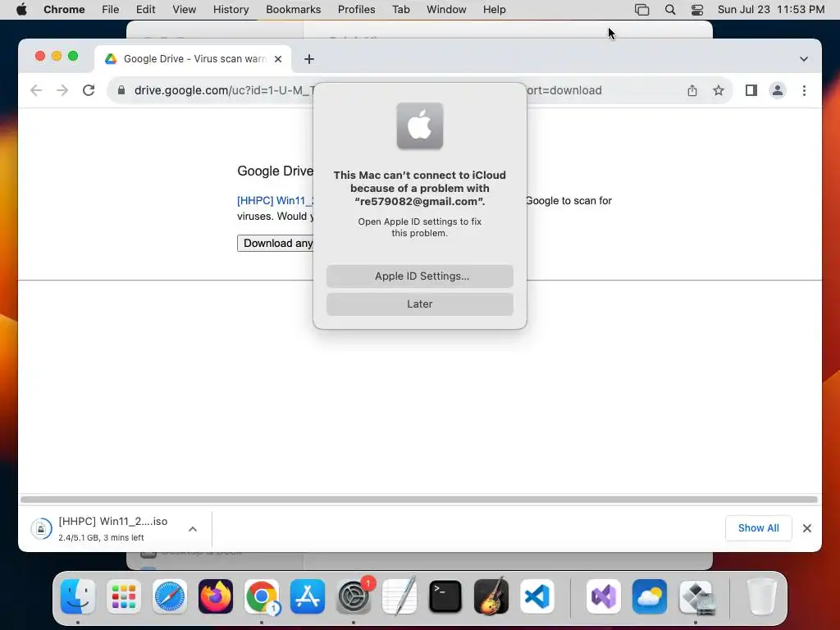Click the screen mirroring menu bar icon
840x630 pixels.
tap(641, 10)
